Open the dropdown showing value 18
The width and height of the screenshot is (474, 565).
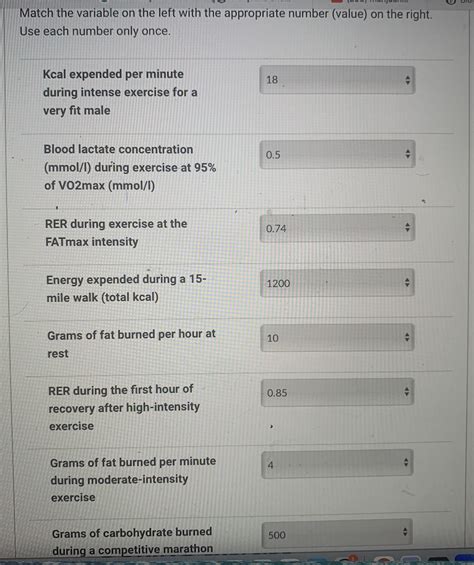337,80
